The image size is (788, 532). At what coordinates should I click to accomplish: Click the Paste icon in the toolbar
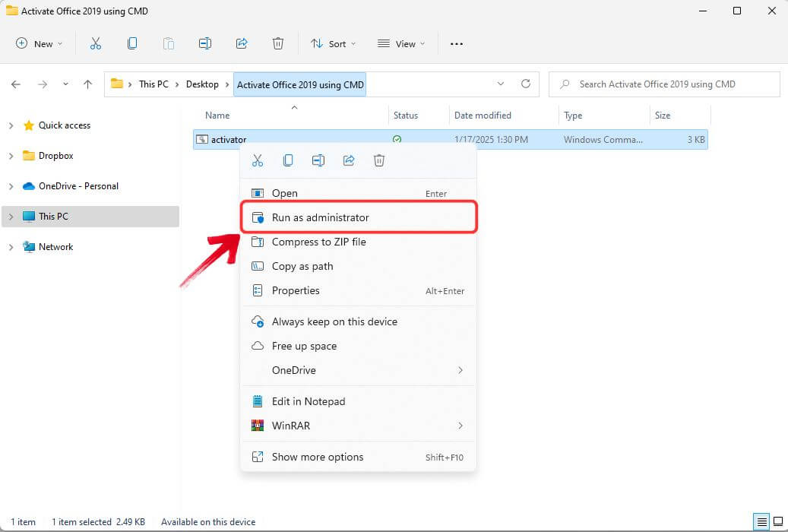169,44
